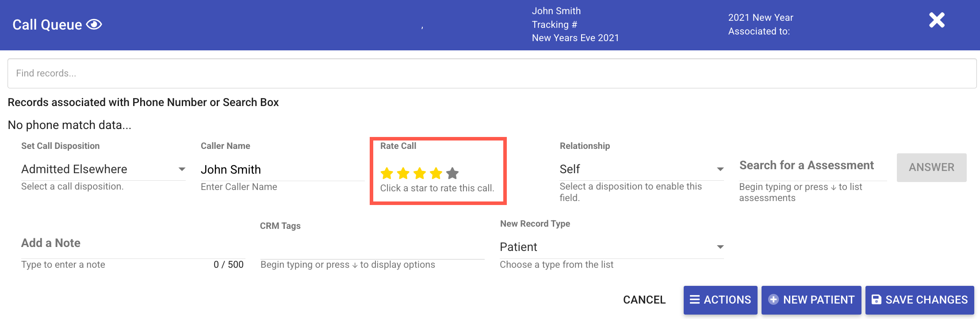Set call rating to two stars
Image resolution: width=980 pixels, height=319 pixels.
[x=403, y=173]
